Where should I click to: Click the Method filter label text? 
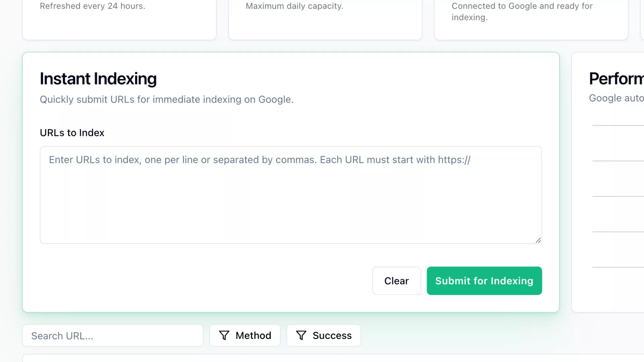253,336
